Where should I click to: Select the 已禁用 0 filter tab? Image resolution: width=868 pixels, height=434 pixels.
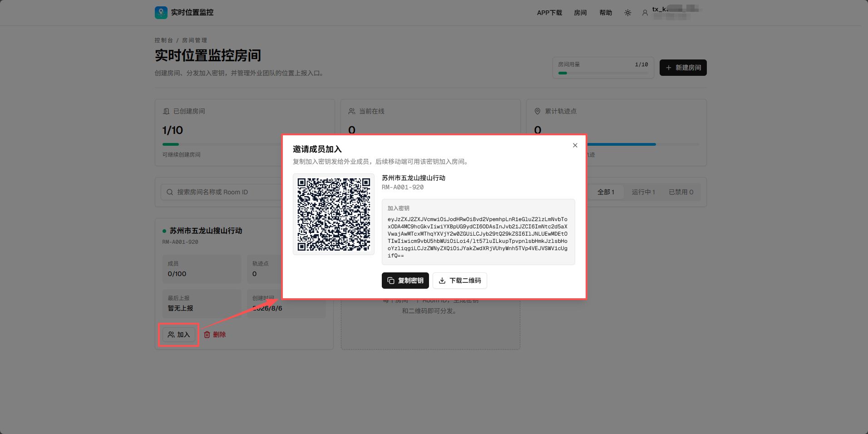pos(681,192)
